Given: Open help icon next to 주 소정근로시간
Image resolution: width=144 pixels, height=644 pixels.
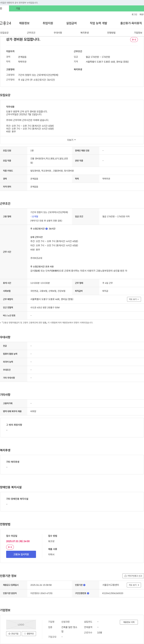Looking at the screenshot, I should point(46,229).
